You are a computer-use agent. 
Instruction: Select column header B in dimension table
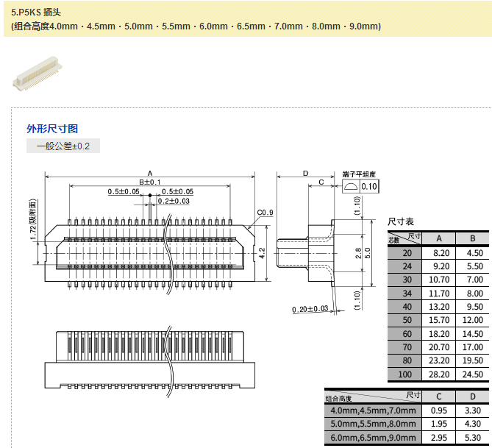click(x=472, y=238)
